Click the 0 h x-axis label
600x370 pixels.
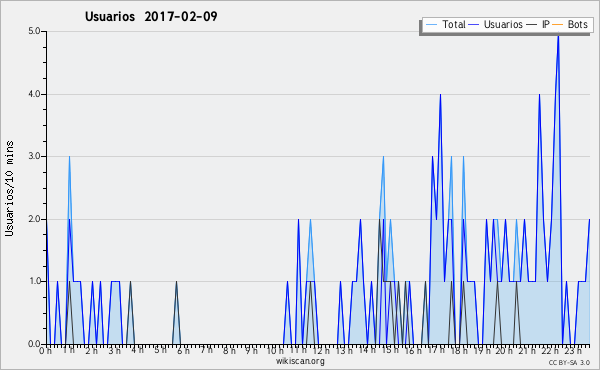click(x=45, y=350)
